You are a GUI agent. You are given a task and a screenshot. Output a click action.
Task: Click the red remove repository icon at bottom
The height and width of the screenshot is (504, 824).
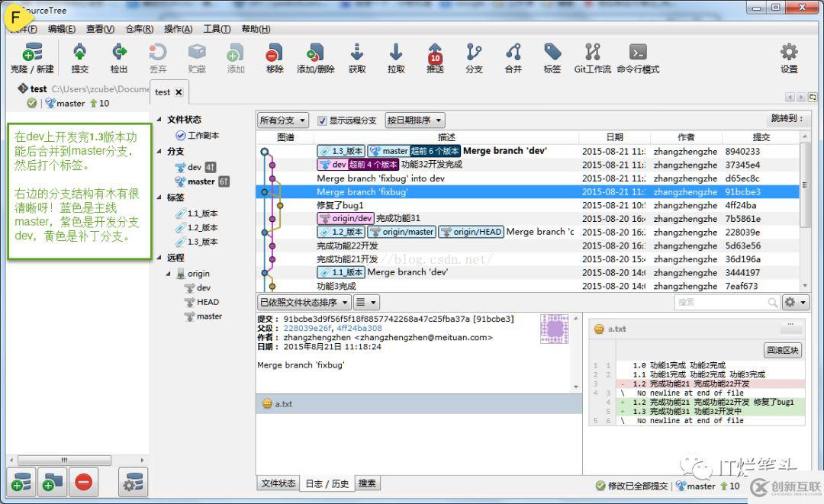[84, 482]
